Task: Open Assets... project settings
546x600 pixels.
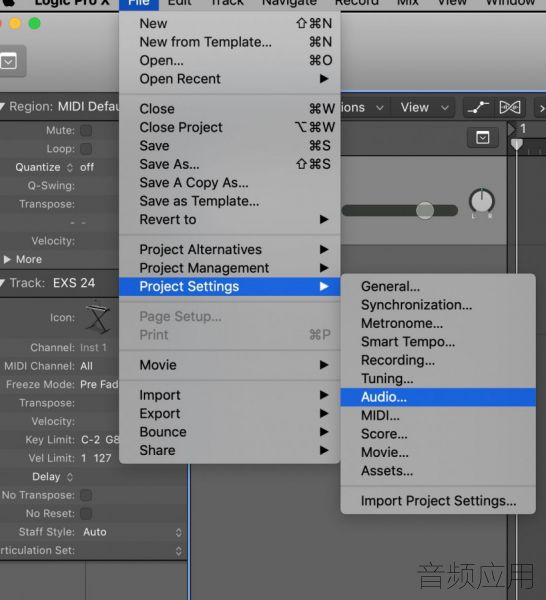Action: (x=438, y=471)
